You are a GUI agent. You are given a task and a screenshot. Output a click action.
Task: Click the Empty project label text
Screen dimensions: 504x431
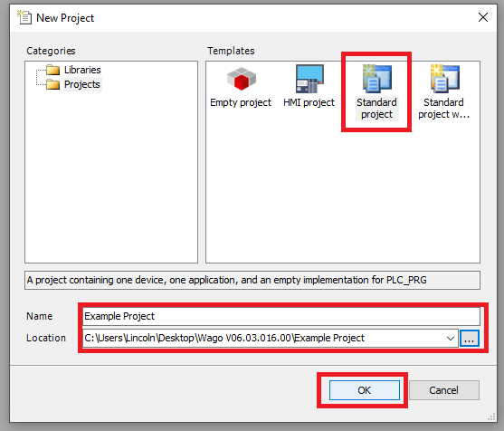click(x=241, y=102)
